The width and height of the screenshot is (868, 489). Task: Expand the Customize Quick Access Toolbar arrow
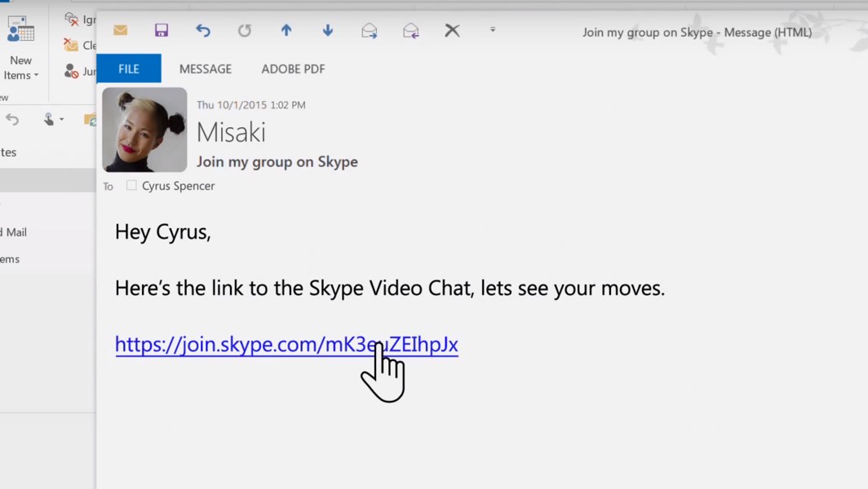tap(493, 30)
